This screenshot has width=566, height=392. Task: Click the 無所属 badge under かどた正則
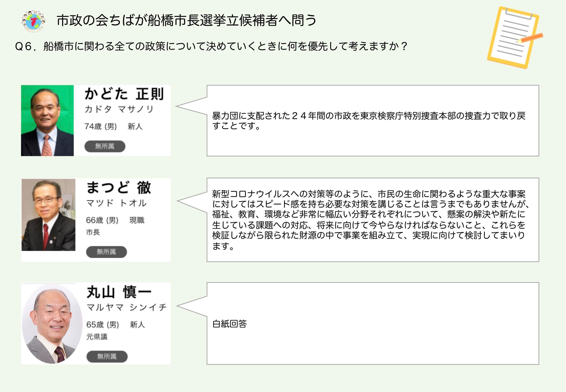pyautogui.click(x=105, y=146)
